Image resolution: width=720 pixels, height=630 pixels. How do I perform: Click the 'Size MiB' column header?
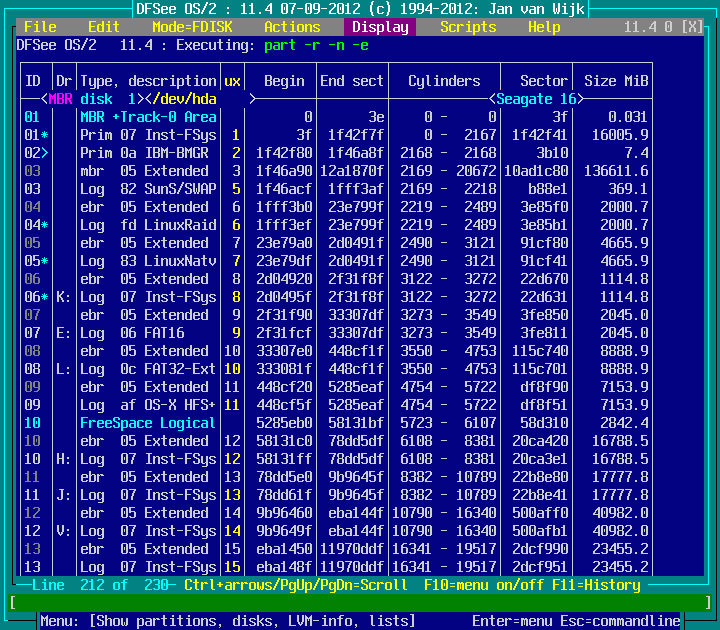pos(616,81)
